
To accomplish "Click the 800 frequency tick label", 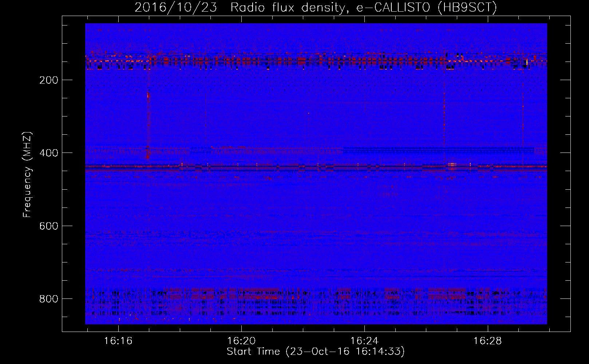I will (x=49, y=299).
